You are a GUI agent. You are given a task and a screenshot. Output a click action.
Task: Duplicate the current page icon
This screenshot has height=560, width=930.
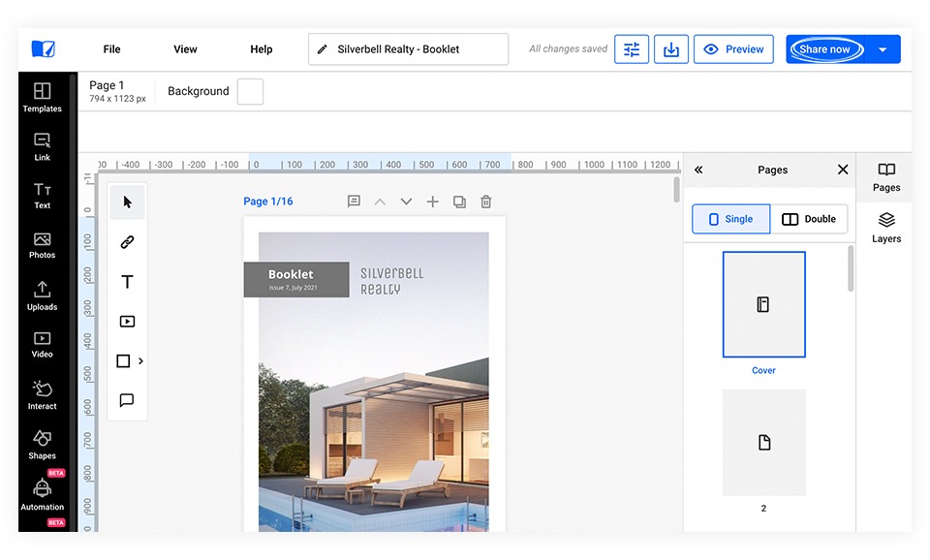point(459,202)
